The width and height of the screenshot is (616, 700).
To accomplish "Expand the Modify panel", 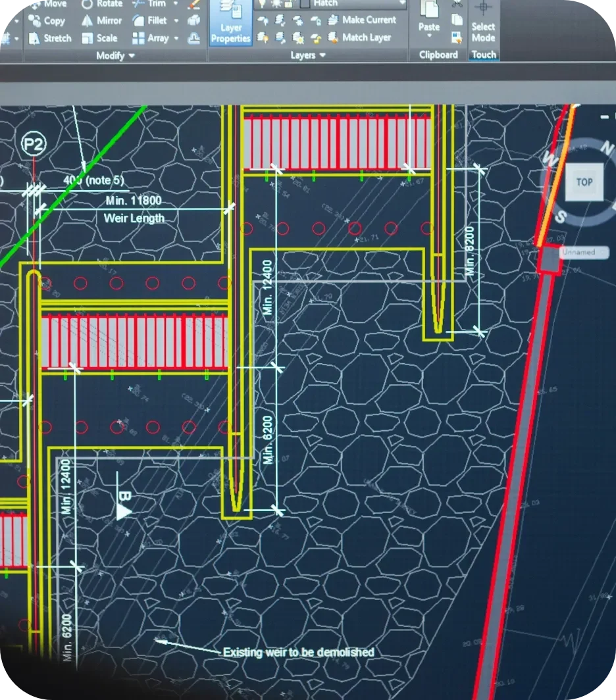I will coord(115,56).
